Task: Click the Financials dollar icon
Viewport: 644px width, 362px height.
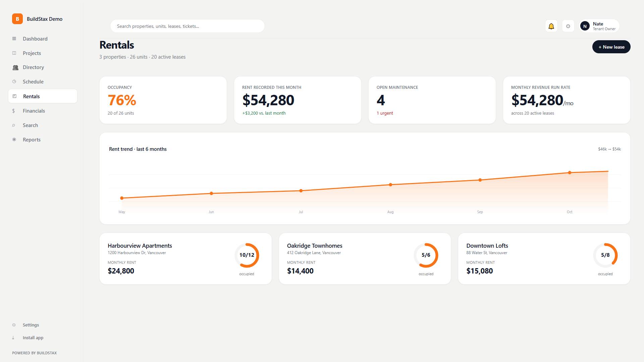Action: [13, 111]
